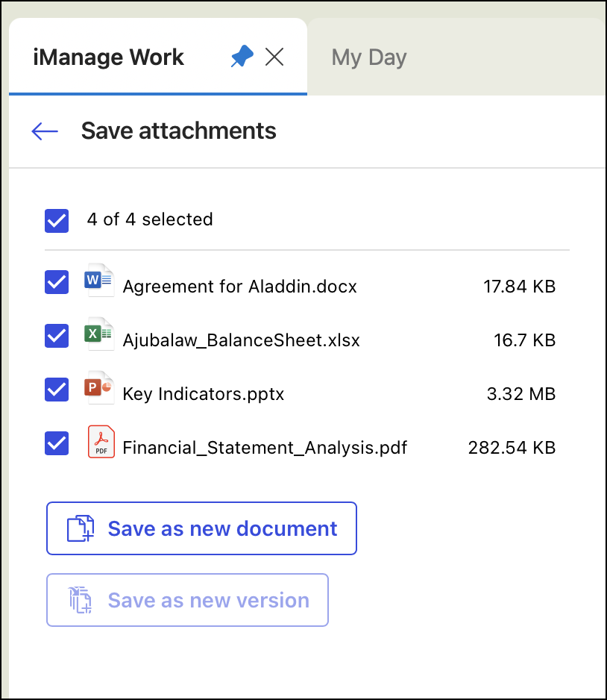Uncheck Financial_Statement_Analysis.pdf checkbox
The image size is (607, 700).
[x=57, y=443]
